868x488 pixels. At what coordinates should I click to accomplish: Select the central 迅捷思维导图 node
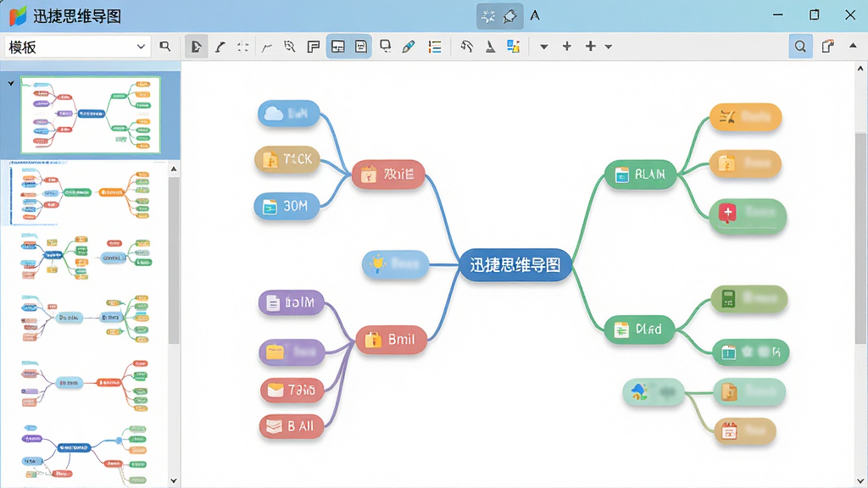pyautogui.click(x=515, y=265)
